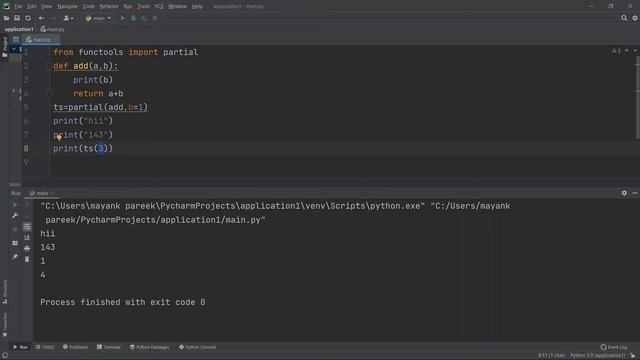This screenshot has width=640, height=360.
Task: Click the Python 3.9 interpreter status entry
Action: (x=597, y=356)
